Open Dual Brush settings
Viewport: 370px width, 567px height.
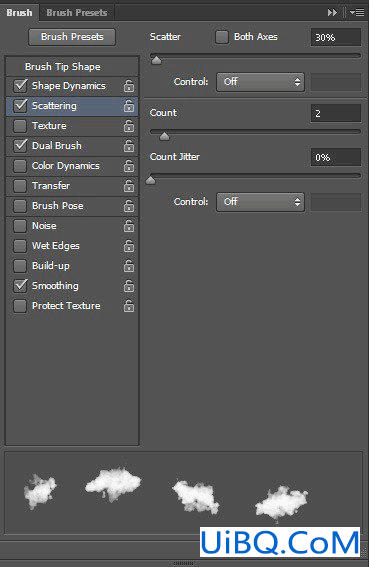pyautogui.click(x=57, y=146)
